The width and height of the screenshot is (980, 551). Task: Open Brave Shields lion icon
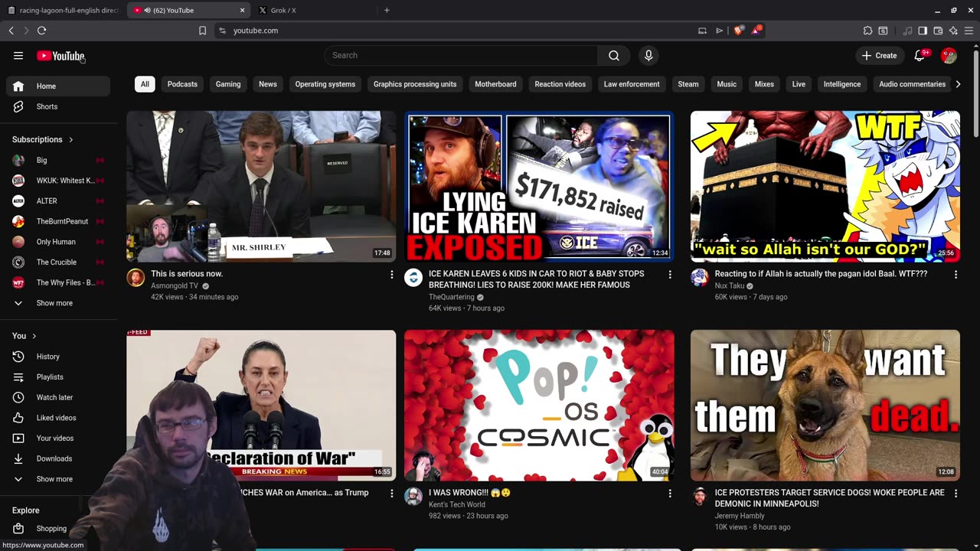tap(739, 31)
